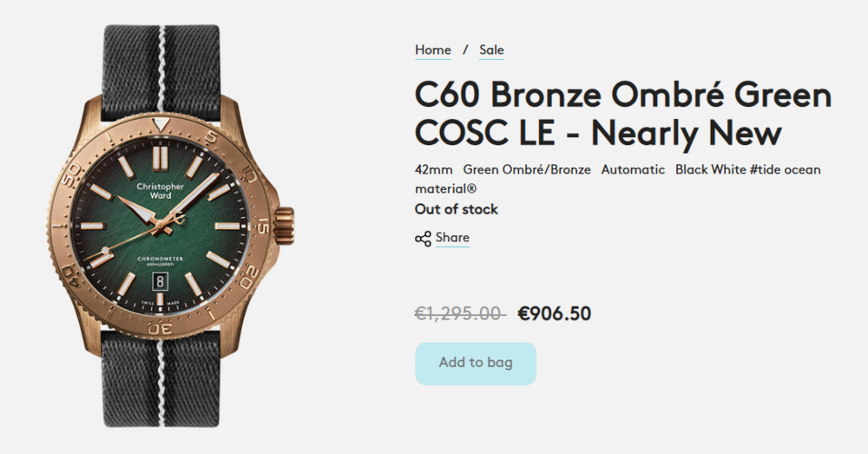
Task: Click the date window on the watch dial
Action: (x=161, y=282)
